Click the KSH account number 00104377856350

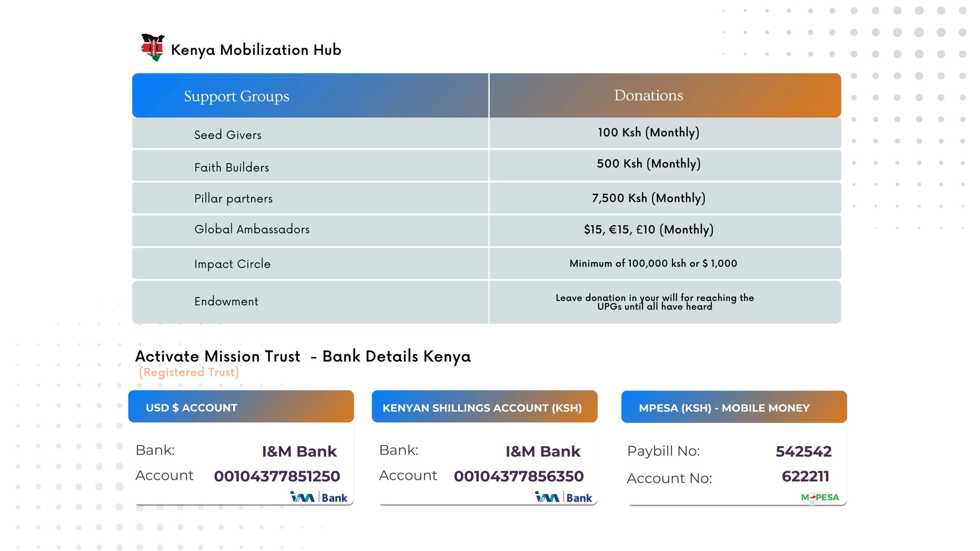[x=519, y=476]
